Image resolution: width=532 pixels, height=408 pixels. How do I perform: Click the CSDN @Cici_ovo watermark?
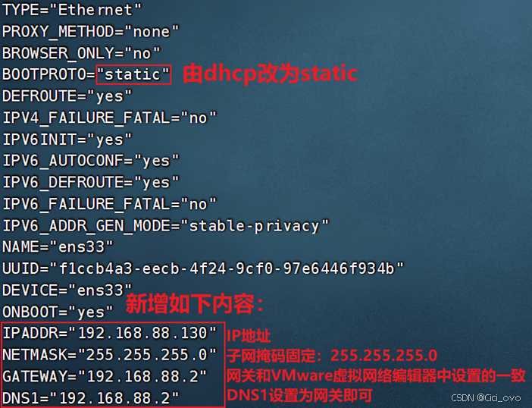click(486, 397)
